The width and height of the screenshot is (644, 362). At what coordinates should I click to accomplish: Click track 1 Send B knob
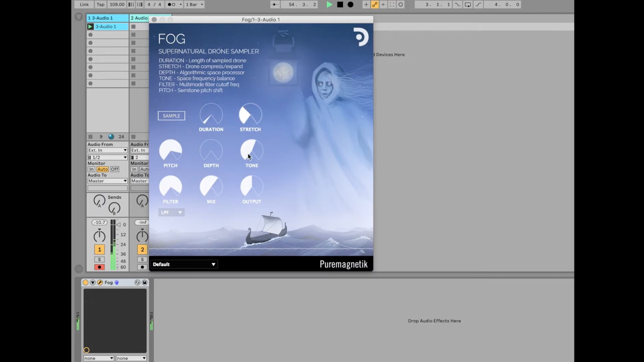(114, 208)
